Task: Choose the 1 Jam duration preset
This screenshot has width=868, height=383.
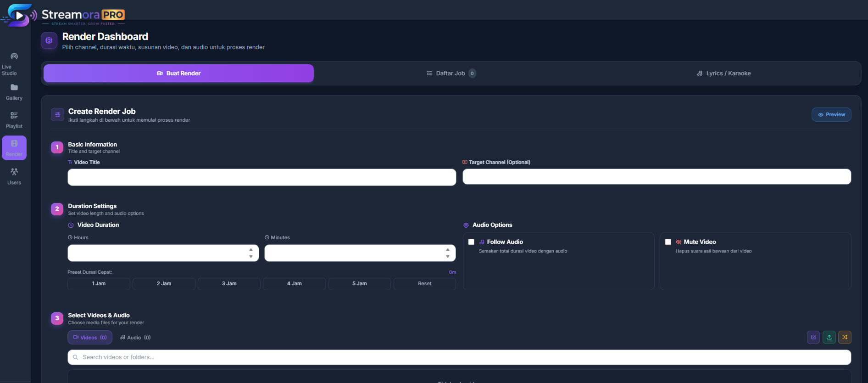Action: click(x=99, y=284)
